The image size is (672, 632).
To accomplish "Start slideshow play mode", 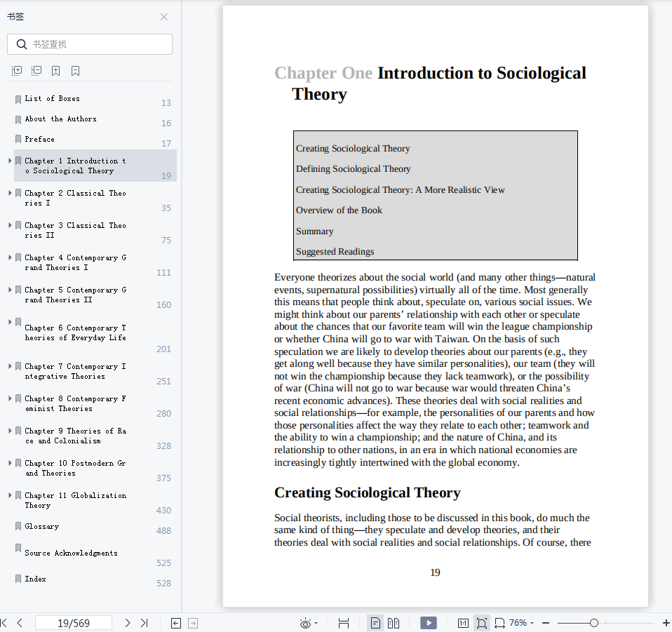I will [429, 623].
